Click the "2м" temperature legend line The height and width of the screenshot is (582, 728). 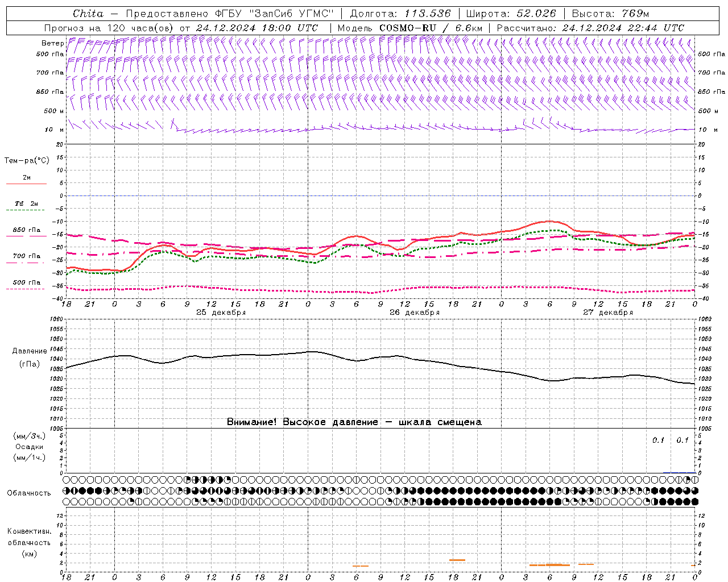[26, 184]
